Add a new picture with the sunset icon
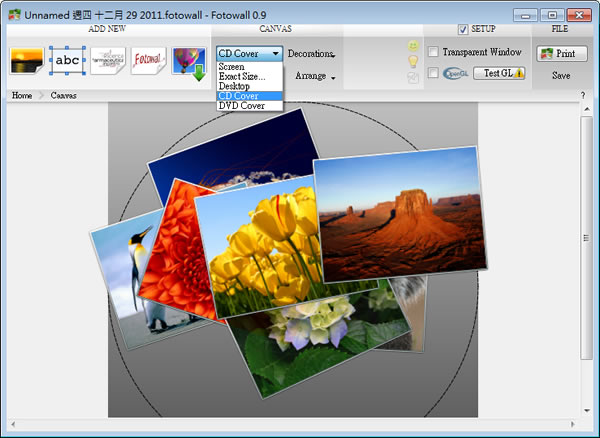Image resolution: width=600 pixels, height=438 pixels. [x=27, y=61]
